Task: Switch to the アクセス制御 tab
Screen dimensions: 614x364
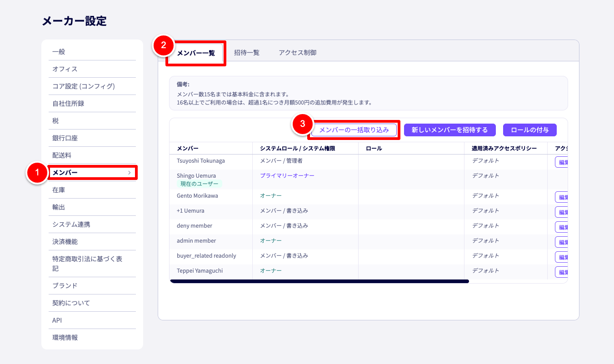Action: 298,53
